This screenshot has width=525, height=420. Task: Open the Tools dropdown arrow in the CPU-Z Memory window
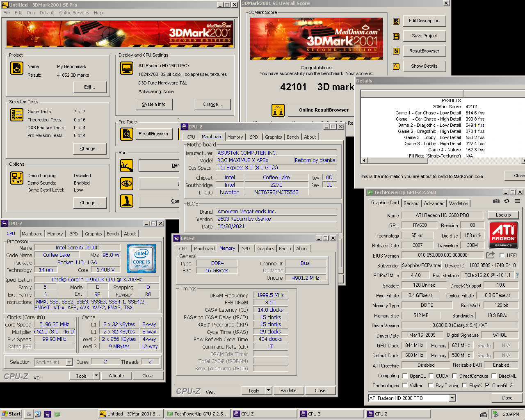click(268, 390)
